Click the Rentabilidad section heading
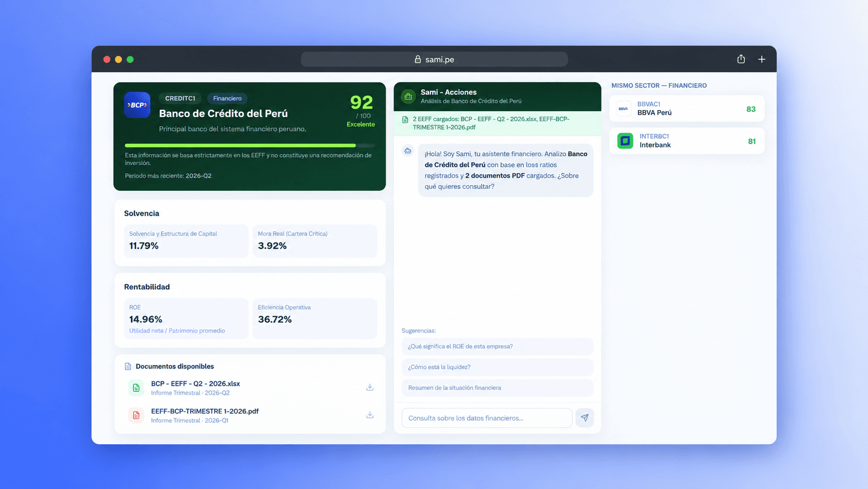This screenshot has height=489, width=868. (x=147, y=287)
